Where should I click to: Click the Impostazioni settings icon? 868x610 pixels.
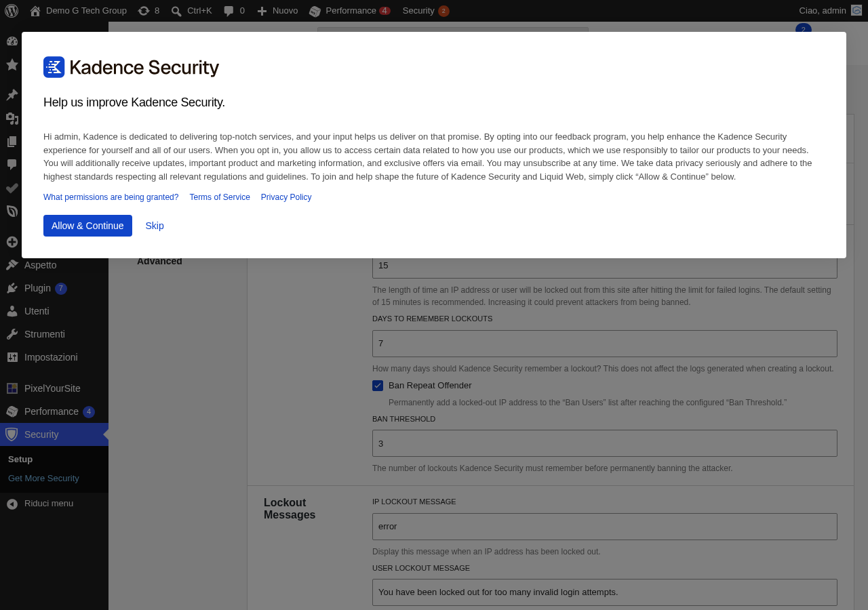click(12, 357)
